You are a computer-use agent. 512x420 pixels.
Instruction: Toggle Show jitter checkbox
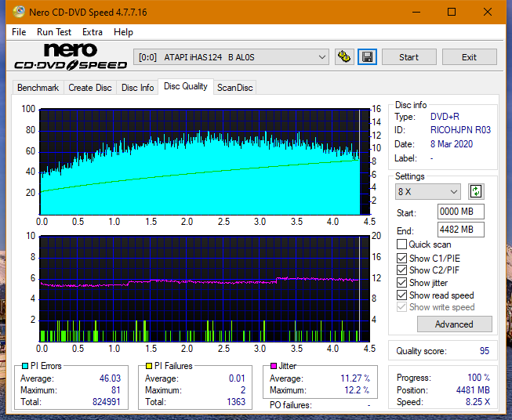(x=401, y=283)
